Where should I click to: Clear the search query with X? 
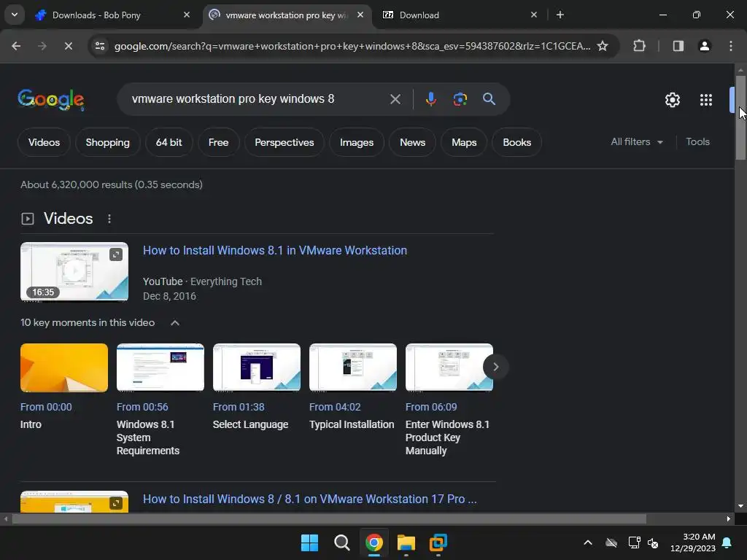[395, 99]
